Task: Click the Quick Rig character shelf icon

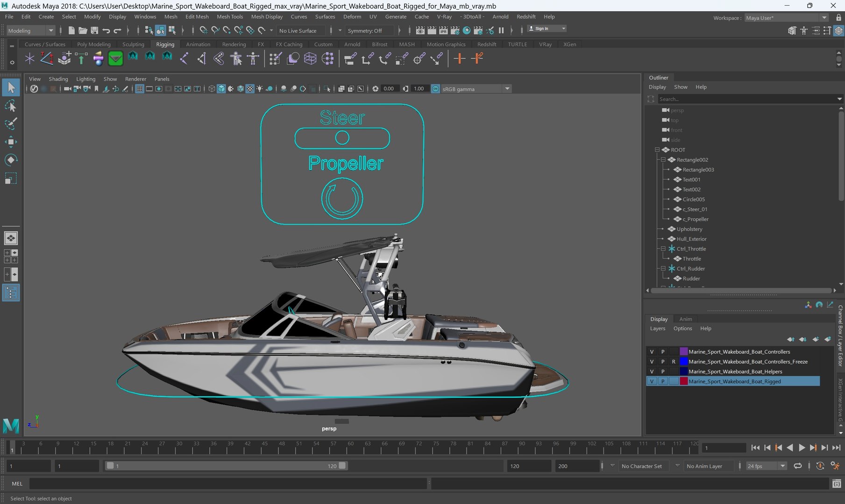Action: (236, 58)
